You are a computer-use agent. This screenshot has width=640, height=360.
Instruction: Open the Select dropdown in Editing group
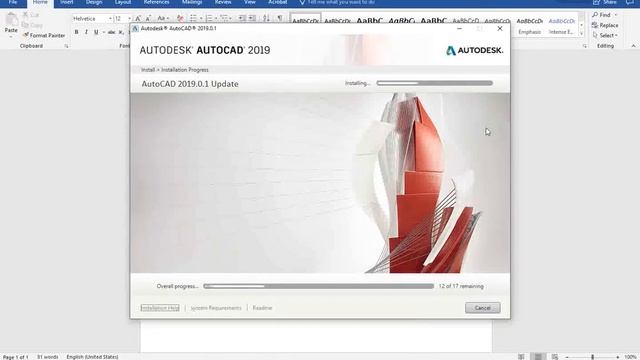click(606, 35)
